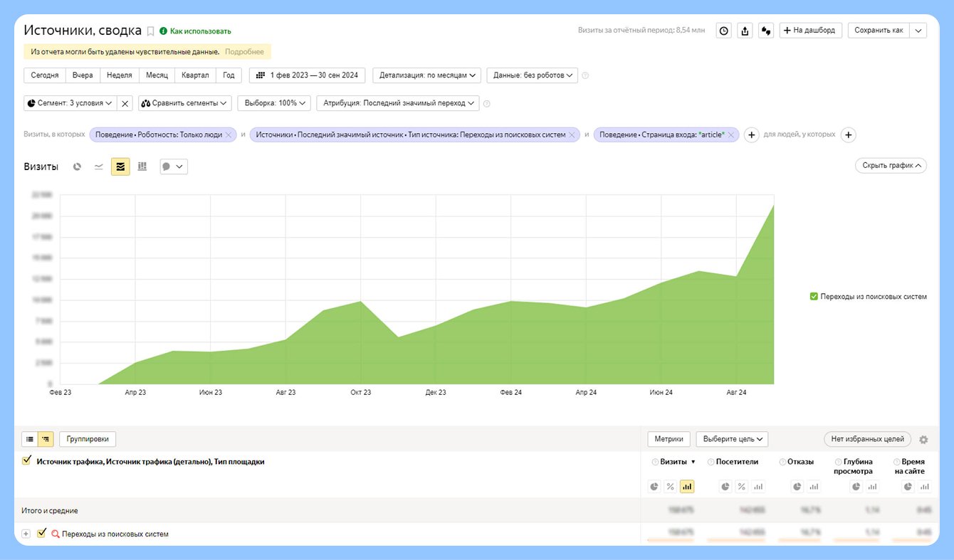Uncheck 'Переходы из поисковых систем' legend checkbox

pyautogui.click(x=814, y=297)
